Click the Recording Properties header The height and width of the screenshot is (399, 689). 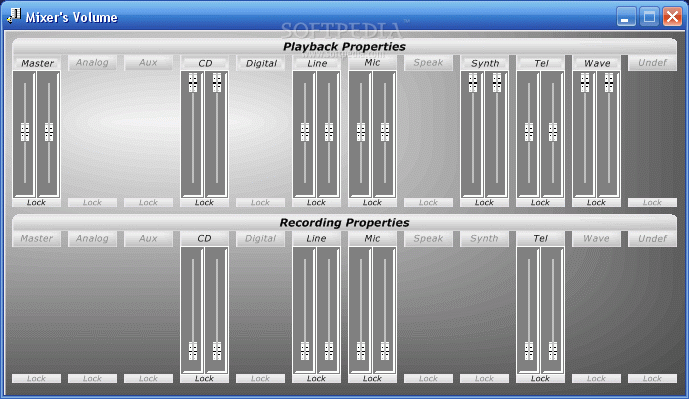(344, 222)
